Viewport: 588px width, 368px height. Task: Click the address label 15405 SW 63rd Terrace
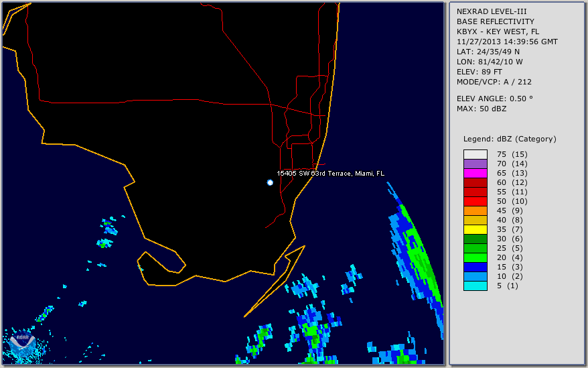330,174
